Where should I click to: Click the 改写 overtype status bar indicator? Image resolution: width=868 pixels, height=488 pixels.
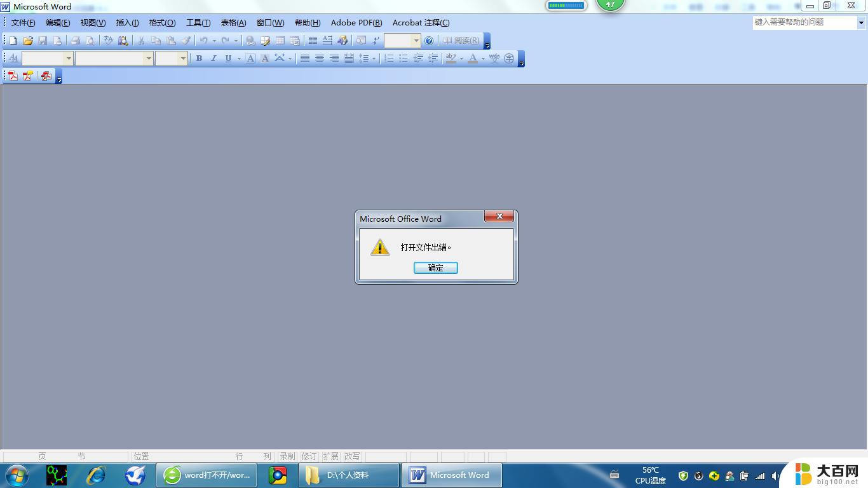coord(352,456)
